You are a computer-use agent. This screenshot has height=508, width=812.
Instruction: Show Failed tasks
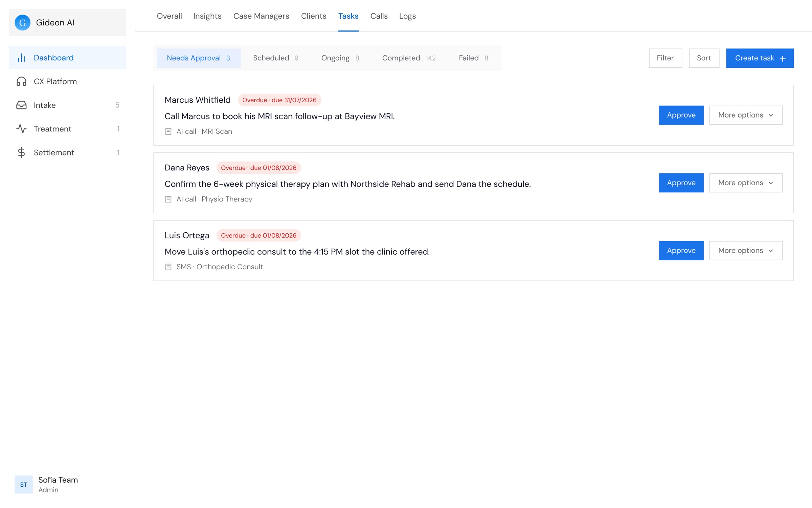pos(473,58)
